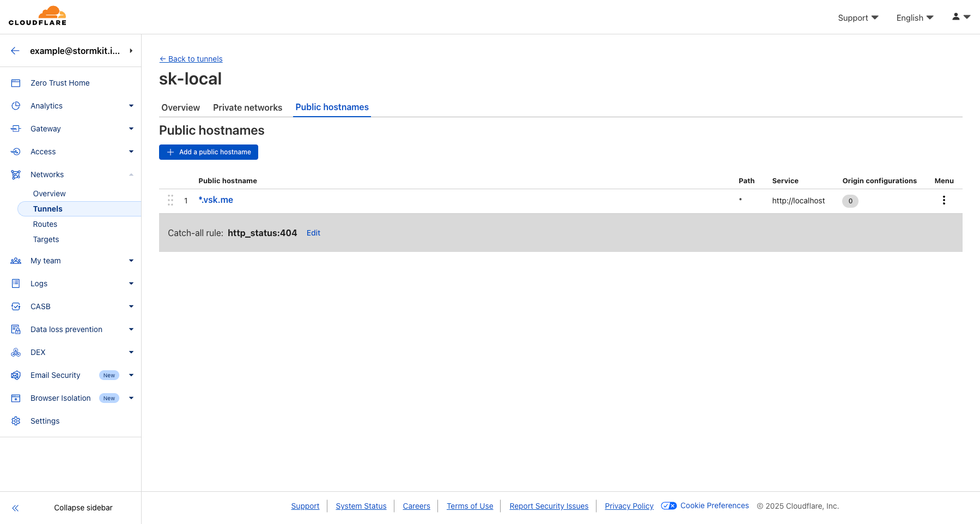Click the Settings gear icon
980x524 pixels.
click(15, 420)
